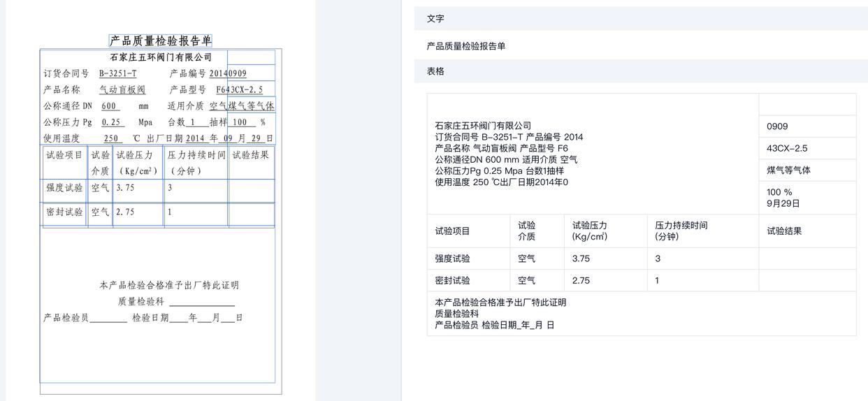Image resolution: width=868 pixels, height=401 pixels.
Task: Click 试验结果 header in scanned table
Action: [x=251, y=155]
